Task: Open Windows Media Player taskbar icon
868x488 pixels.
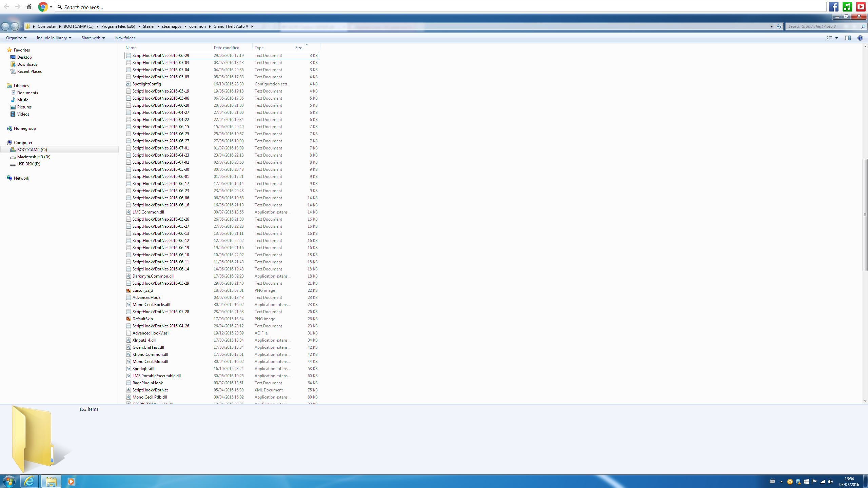Action: (x=71, y=481)
